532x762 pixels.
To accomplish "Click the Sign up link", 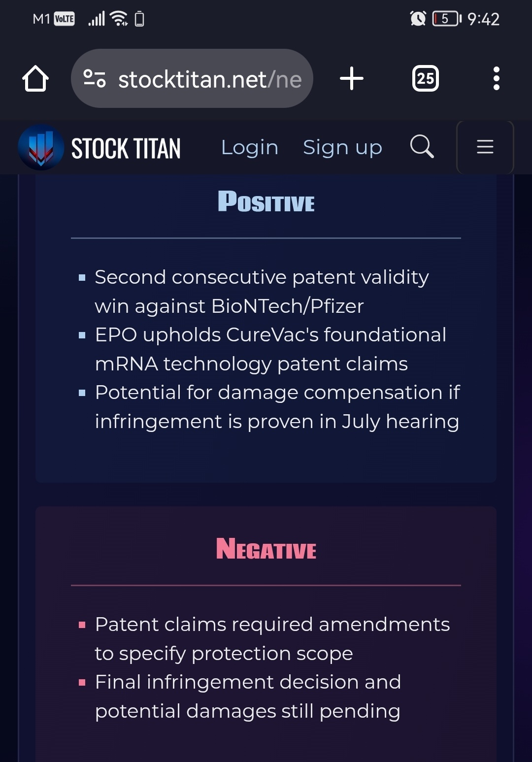I will (x=342, y=147).
